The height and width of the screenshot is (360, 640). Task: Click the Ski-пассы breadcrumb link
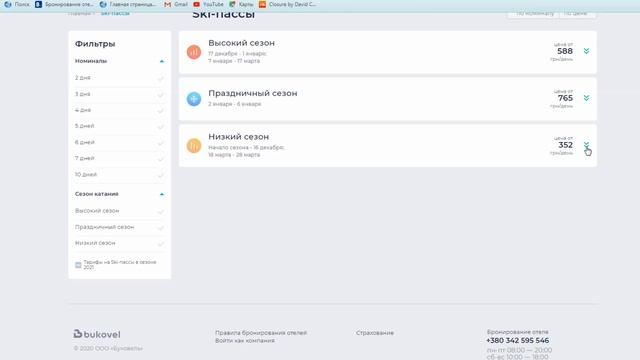pos(115,13)
